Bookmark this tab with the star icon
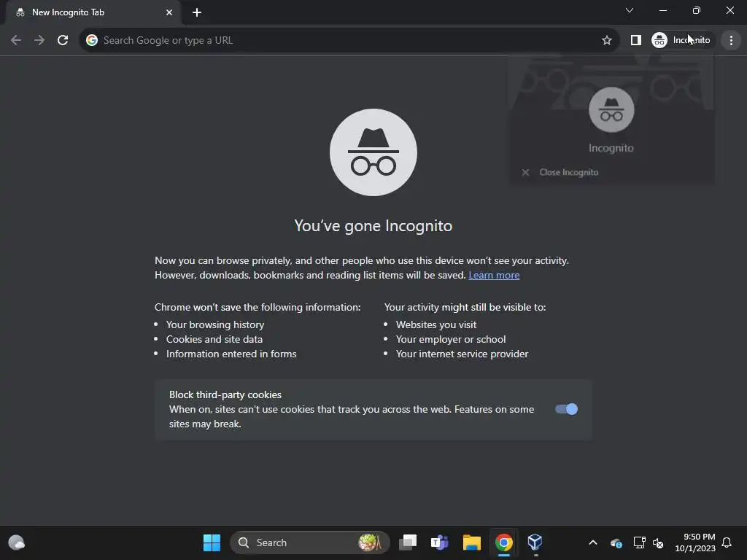Image resolution: width=747 pixels, height=560 pixels. click(x=606, y=40)
